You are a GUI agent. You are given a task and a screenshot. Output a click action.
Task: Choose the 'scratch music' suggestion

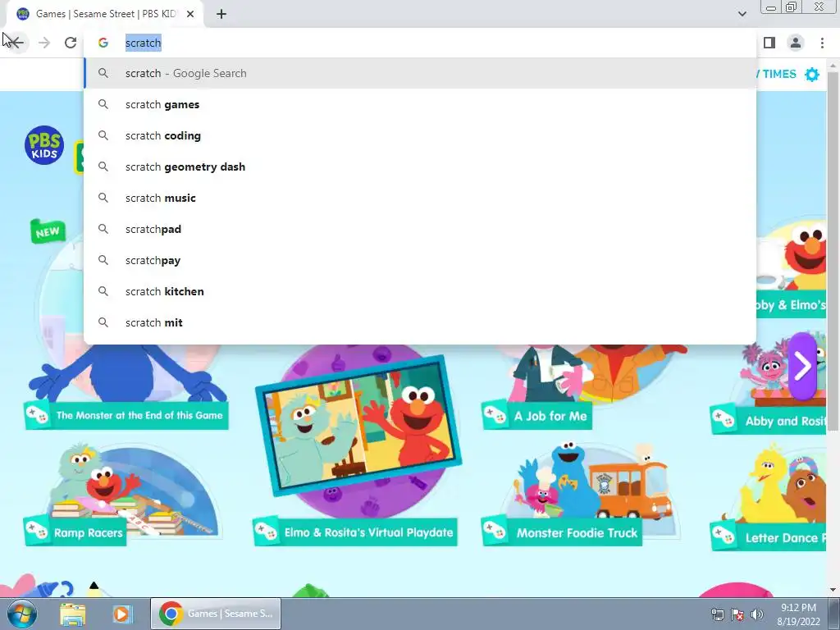tap(420, 198)
